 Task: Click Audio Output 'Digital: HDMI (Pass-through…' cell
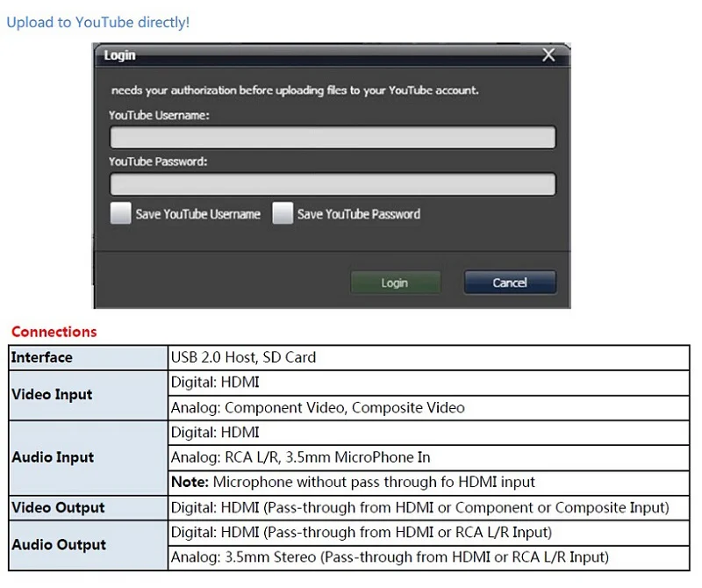pos(428,533)
